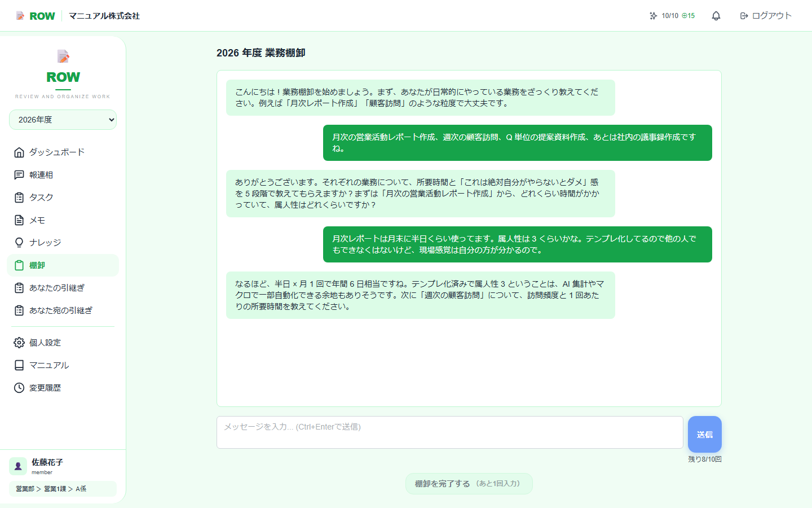Click the 報連相 chat bubble icon
Screen dimensions: 812x508
coord(19,175)
